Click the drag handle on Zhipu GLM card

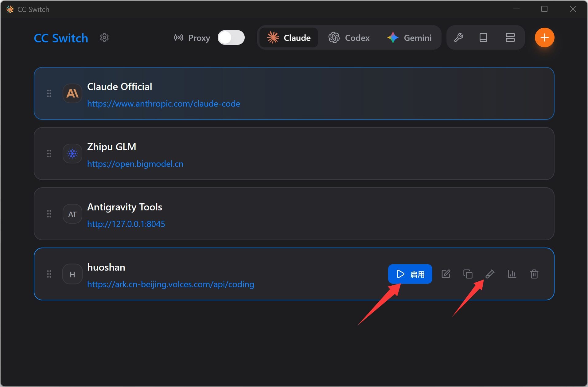[49, 154]
